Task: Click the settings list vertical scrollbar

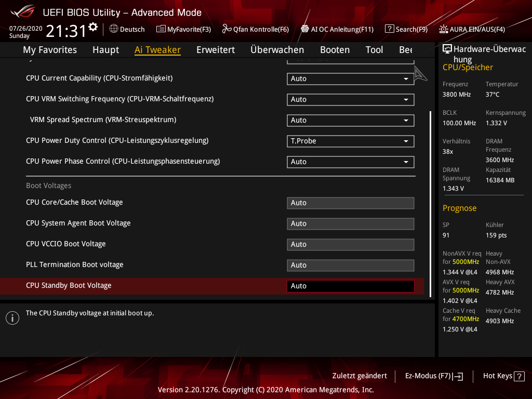Action: 431,204
